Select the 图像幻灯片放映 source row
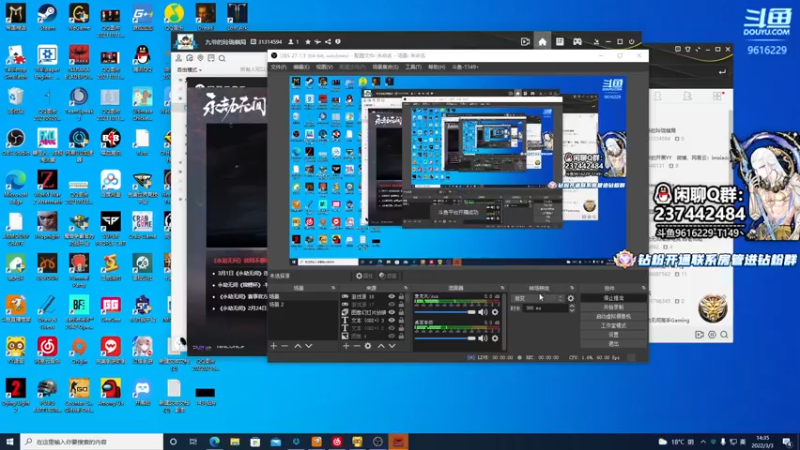This screenshot has width=800, height=450. pyautogui.click(x=372, y=312)
